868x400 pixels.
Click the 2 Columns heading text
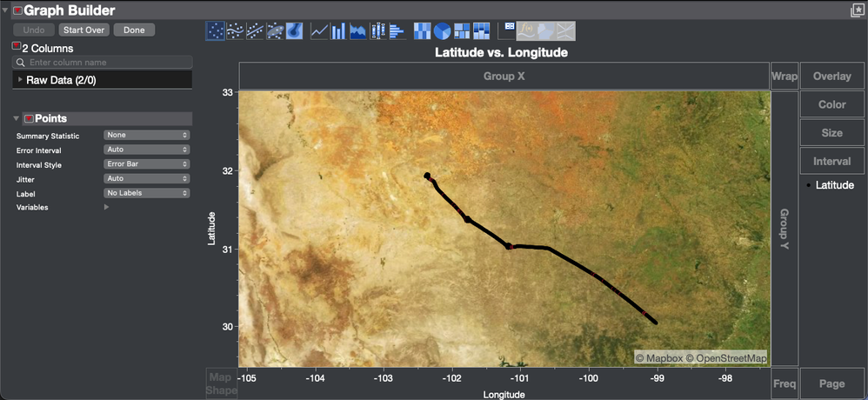pos(48,49)
